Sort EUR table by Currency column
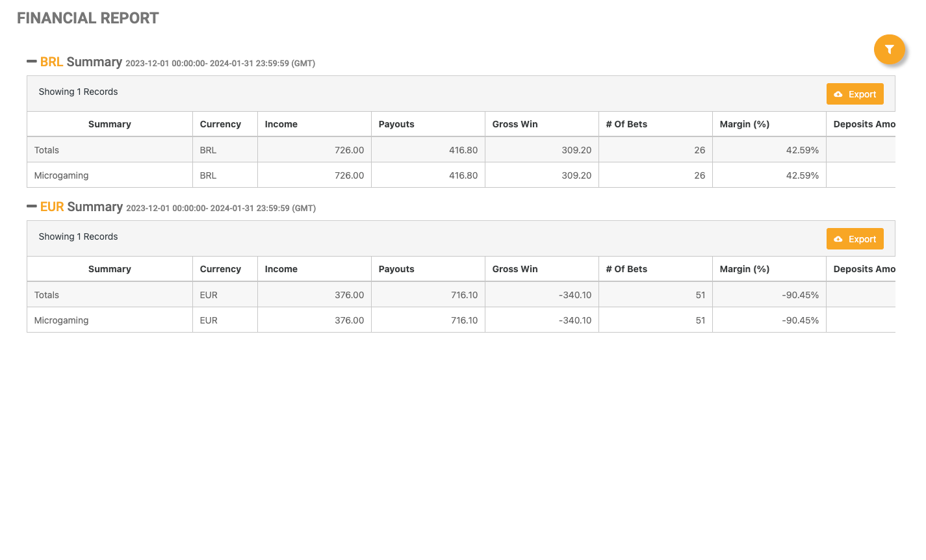The width and height of the screenshot is (926, 560). (220, 269)
